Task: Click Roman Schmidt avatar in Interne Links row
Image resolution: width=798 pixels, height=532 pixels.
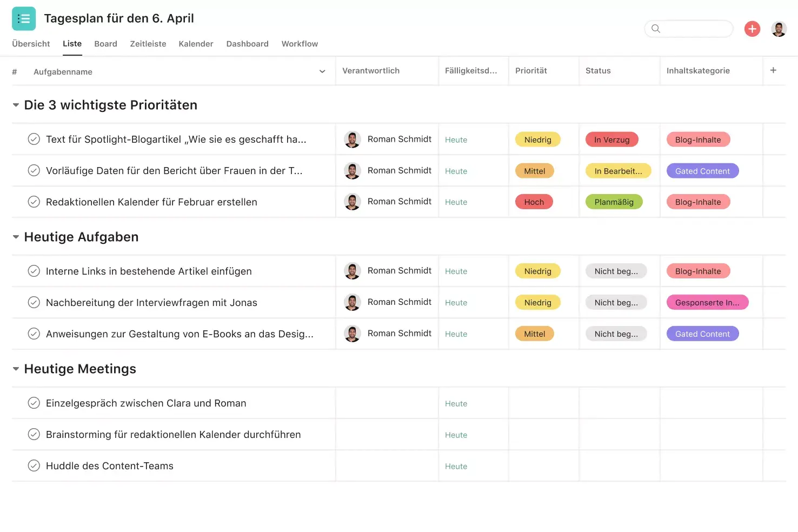Action: [353, 271]
